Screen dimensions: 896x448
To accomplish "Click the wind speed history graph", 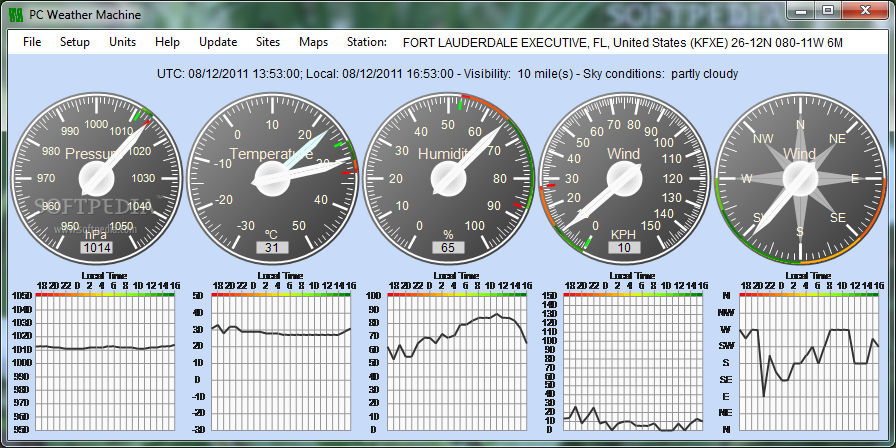I will pyautogui.click(x=633, y=363).
